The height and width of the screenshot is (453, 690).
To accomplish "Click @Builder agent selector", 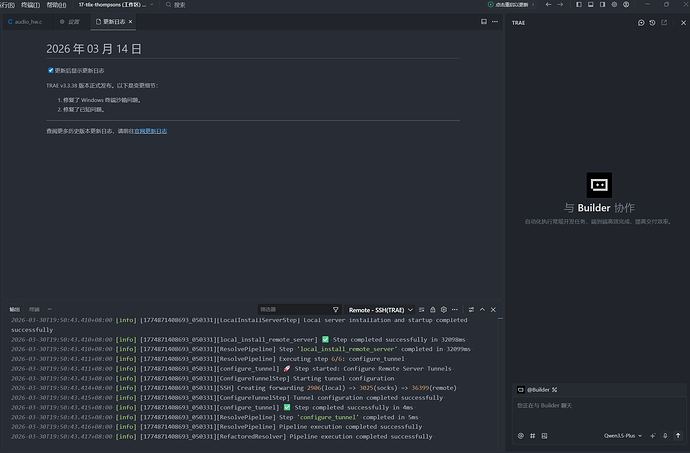I will pos(537,390).
